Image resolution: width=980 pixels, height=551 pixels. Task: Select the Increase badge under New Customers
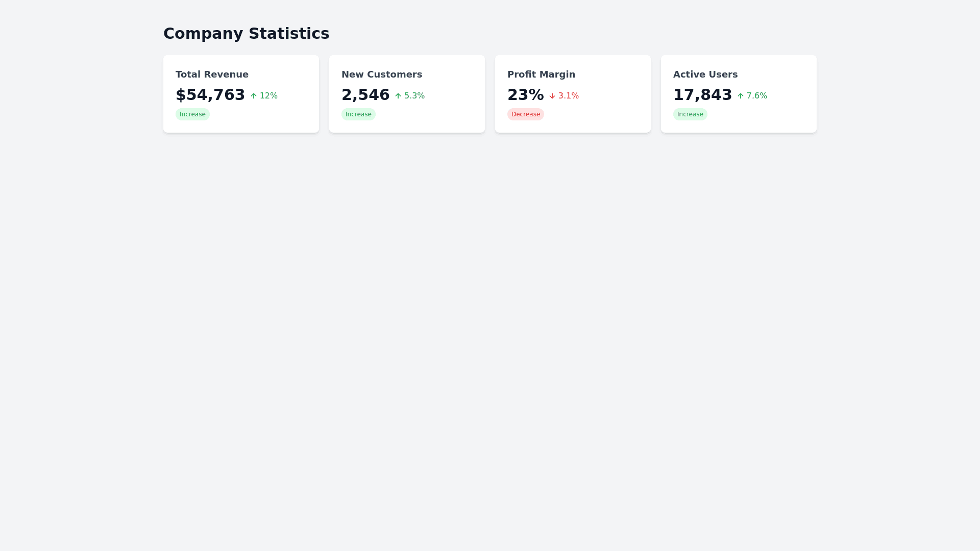click(x=358, y=114)
